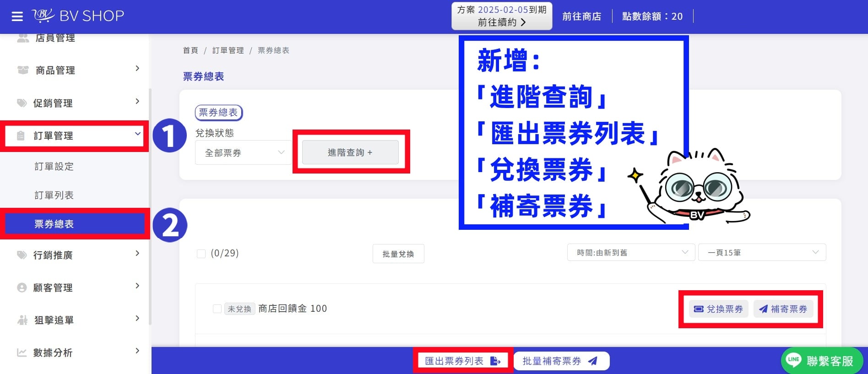Screen dimensions: 868x374
Task: Click the 未兌換 status badge
Action: [239, 309]
